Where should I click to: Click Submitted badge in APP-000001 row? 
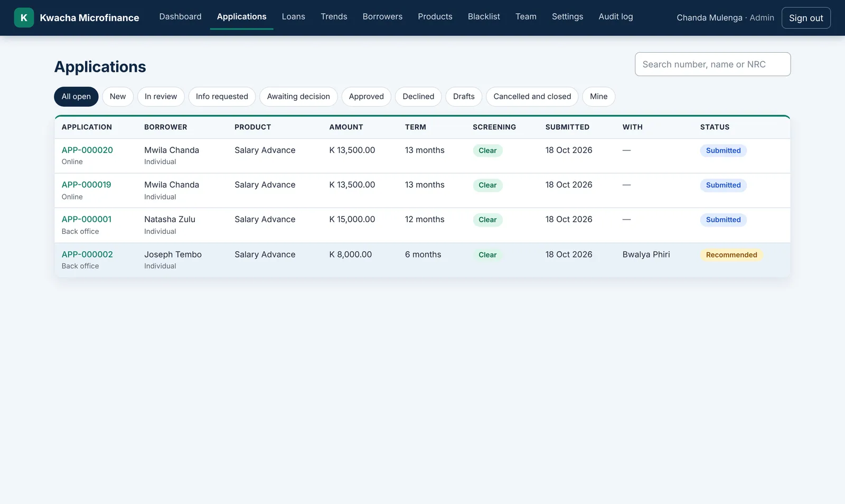[x=723, y=220]
